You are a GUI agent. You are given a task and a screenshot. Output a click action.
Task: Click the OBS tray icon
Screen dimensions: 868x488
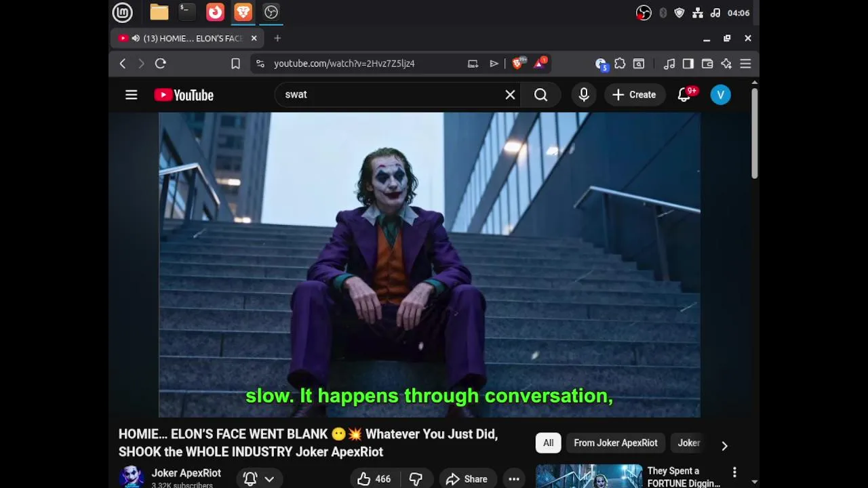pos(644,13)
